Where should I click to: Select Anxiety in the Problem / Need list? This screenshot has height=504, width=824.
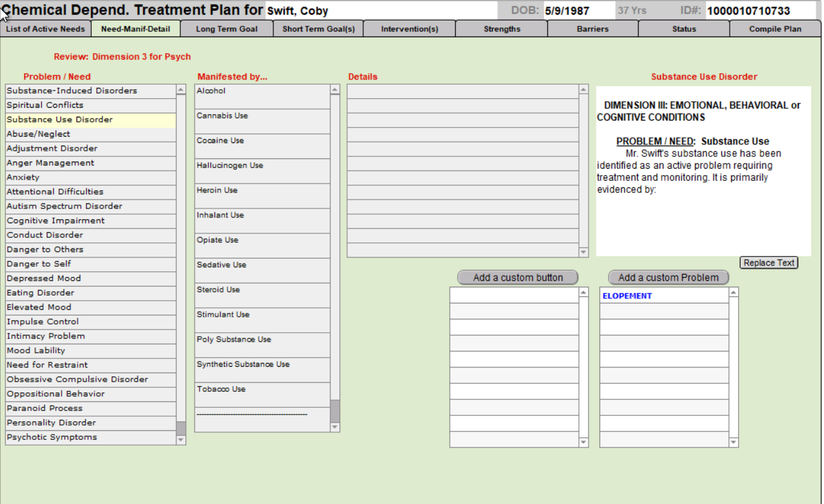[x=90, y=178]
